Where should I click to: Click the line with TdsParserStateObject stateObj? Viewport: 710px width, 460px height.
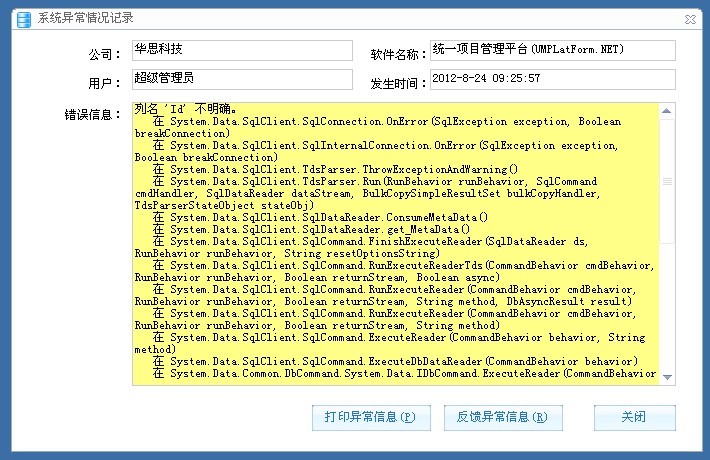(x=224, y=206)
